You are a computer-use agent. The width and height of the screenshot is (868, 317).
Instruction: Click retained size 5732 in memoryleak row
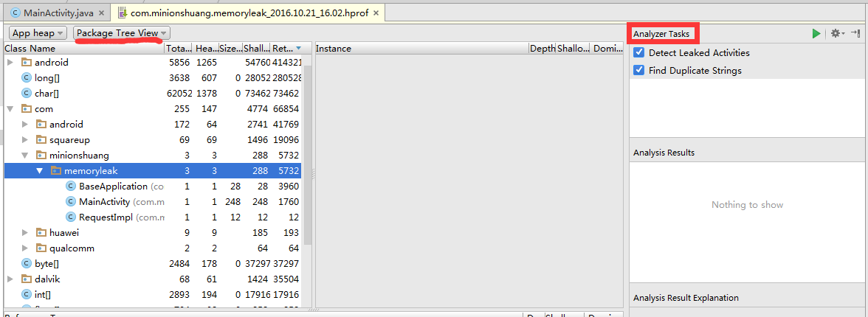(x=289, y=171)
